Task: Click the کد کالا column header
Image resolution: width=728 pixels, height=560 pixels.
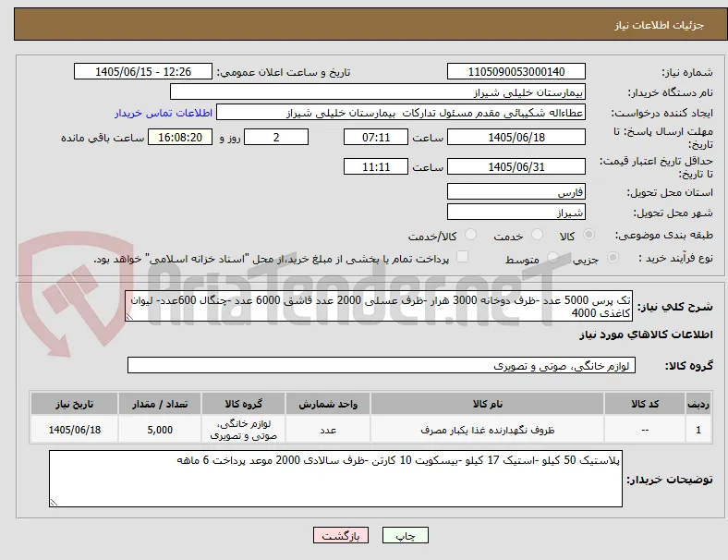Action: click(645, 404)
